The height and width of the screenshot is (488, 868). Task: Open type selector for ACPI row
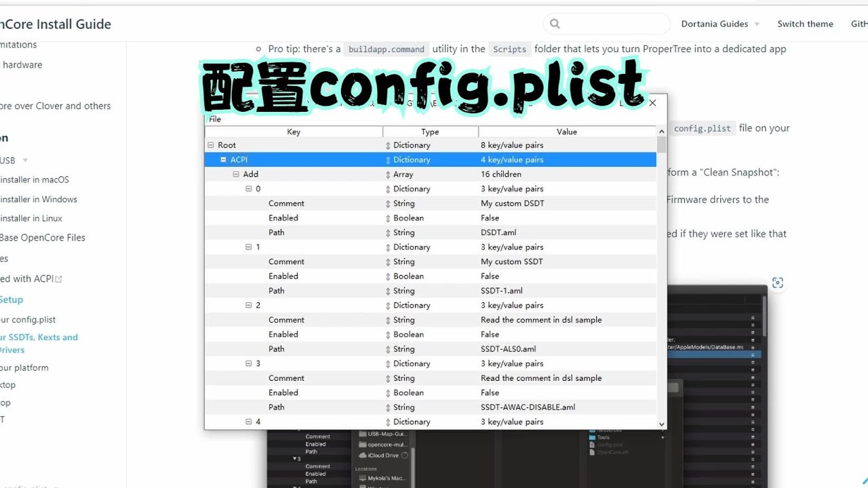[389, 160]
